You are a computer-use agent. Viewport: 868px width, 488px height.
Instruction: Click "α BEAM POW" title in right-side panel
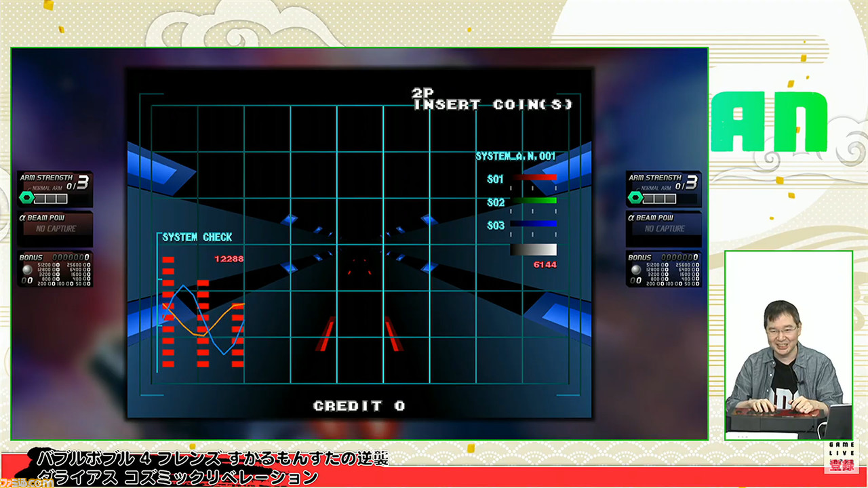[x=650, y=218]
